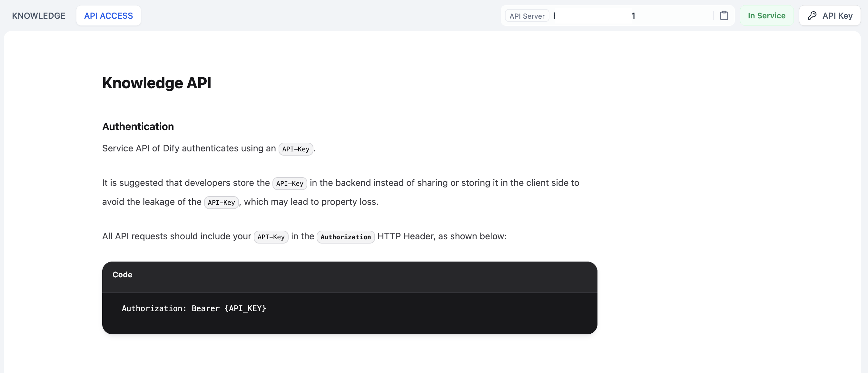Click the Authentication section heading
The height and width of the screenshot is (373, 868).
pyautogui.click(x=138, y=127)
